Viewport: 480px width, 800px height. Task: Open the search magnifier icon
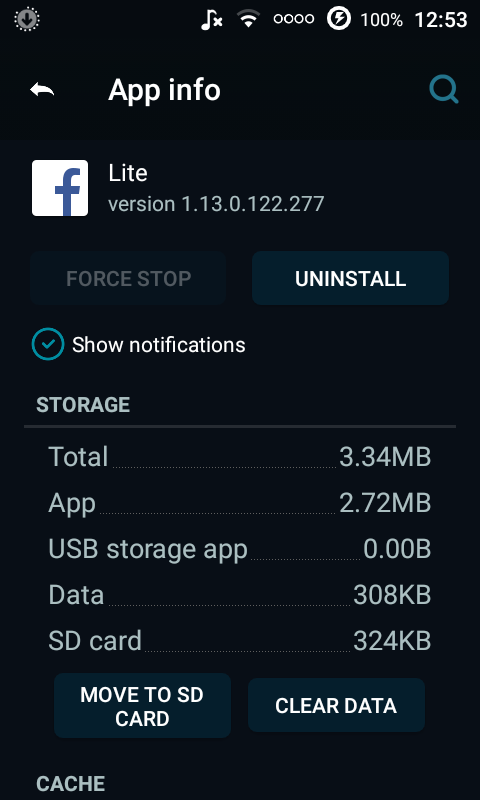click(443, 90)
